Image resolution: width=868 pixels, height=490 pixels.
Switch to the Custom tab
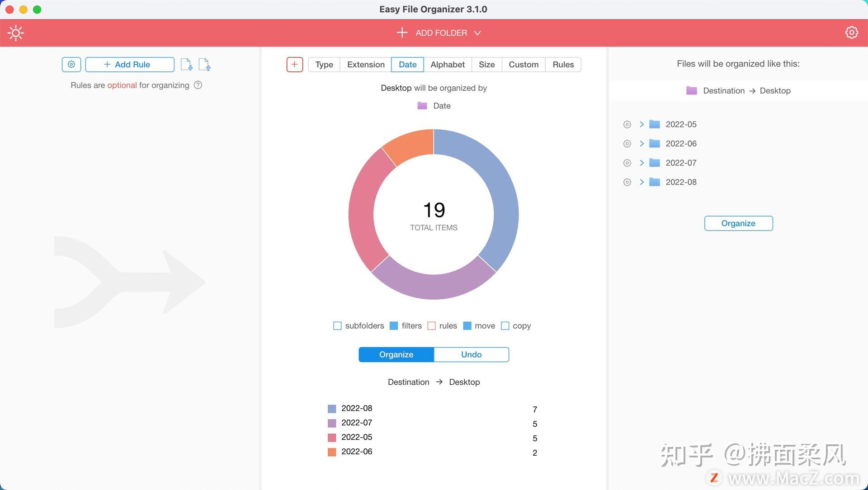523,64
